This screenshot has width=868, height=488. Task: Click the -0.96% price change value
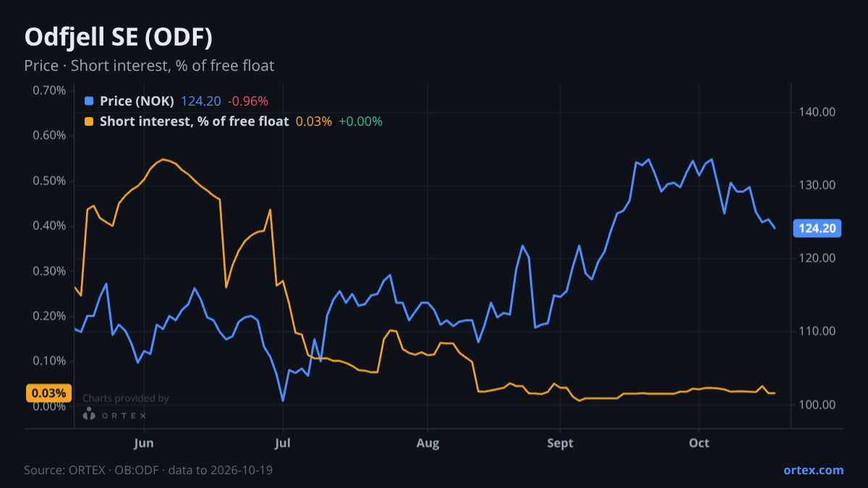(x=247, y=101)
